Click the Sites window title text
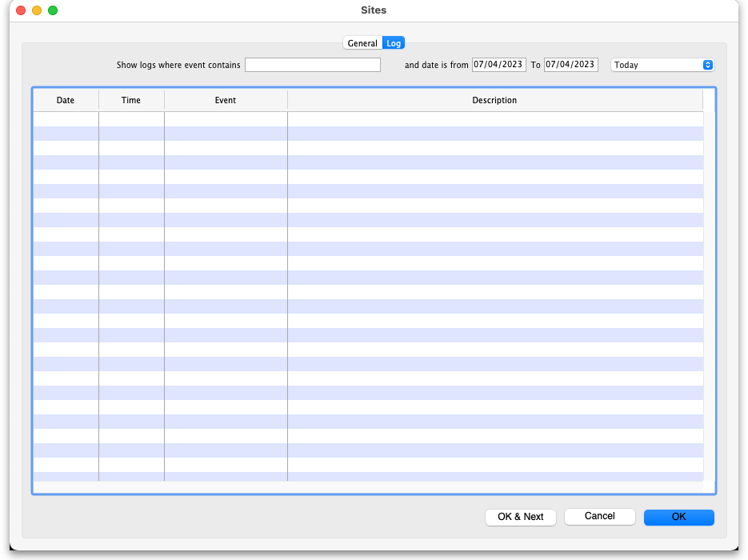This screenshot has height=560, width=748. pyautogui.click(x=374, y=10)
